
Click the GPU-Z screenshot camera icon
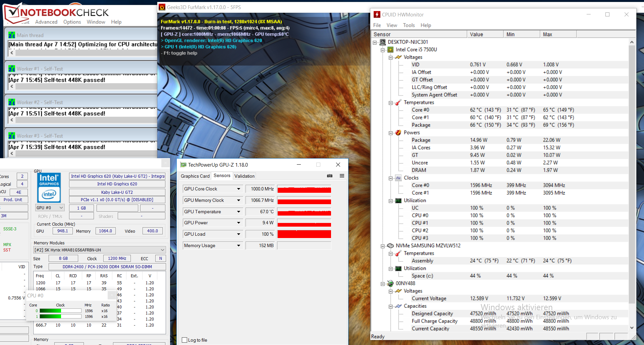tap(330, 176)
